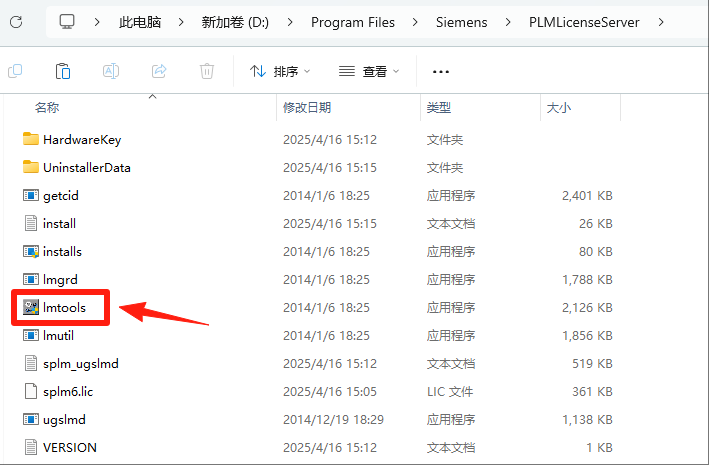Select the splm6.lic file icon

30,391
